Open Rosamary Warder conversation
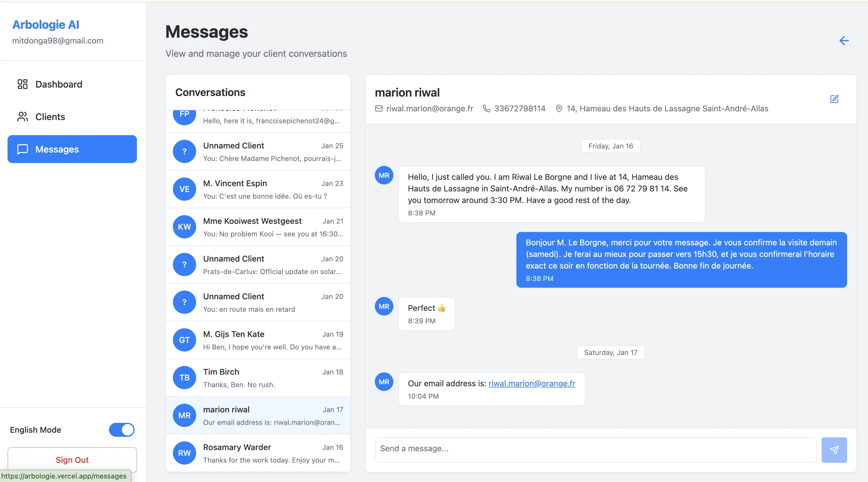Viewport: 868px width, 482px height. point(258,453)
